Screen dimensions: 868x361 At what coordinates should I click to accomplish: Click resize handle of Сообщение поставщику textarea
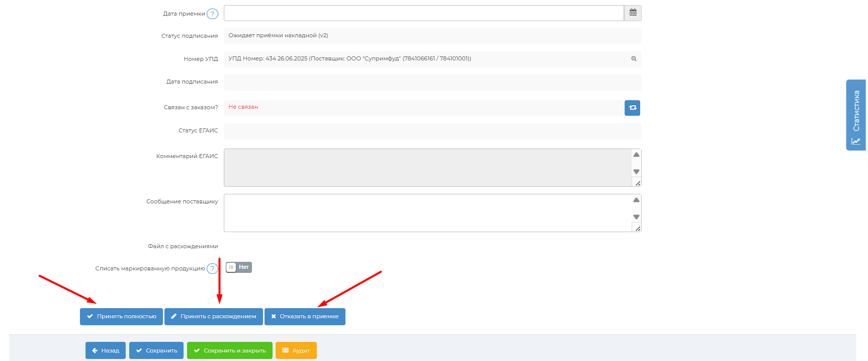click(x=637, y=229)
